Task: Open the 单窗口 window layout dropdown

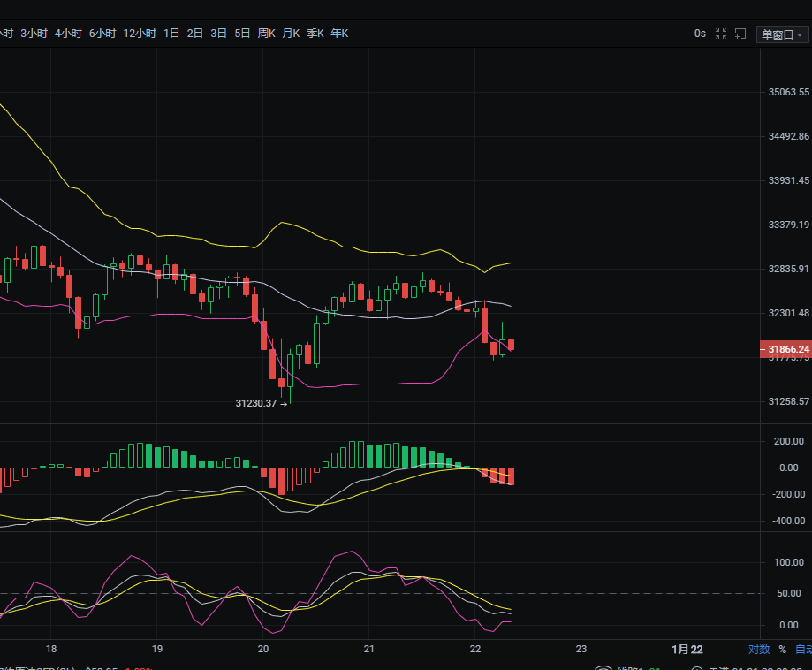Action: tap(783, 34)
